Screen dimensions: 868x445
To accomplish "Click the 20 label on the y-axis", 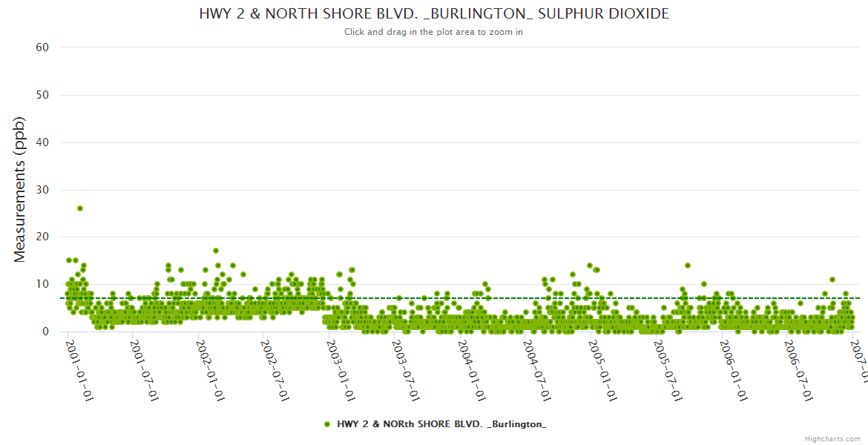I will tap(42, 237).
